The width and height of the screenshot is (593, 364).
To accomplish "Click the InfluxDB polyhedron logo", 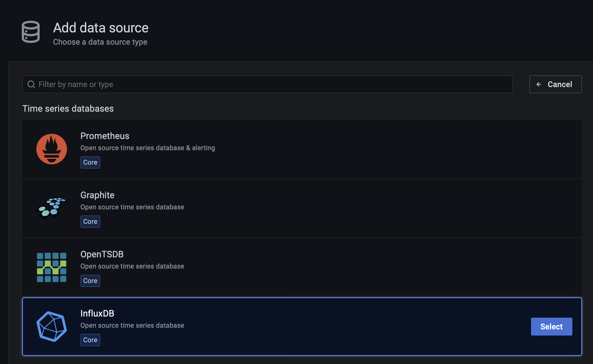I will tap(52, 327).
